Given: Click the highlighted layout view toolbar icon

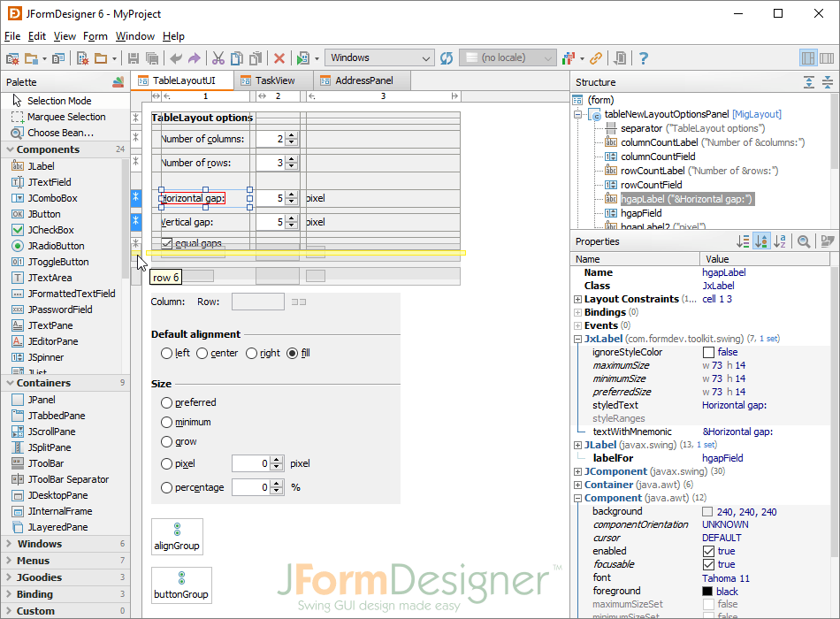Looking at the screenshot, I should click(808, 58).
